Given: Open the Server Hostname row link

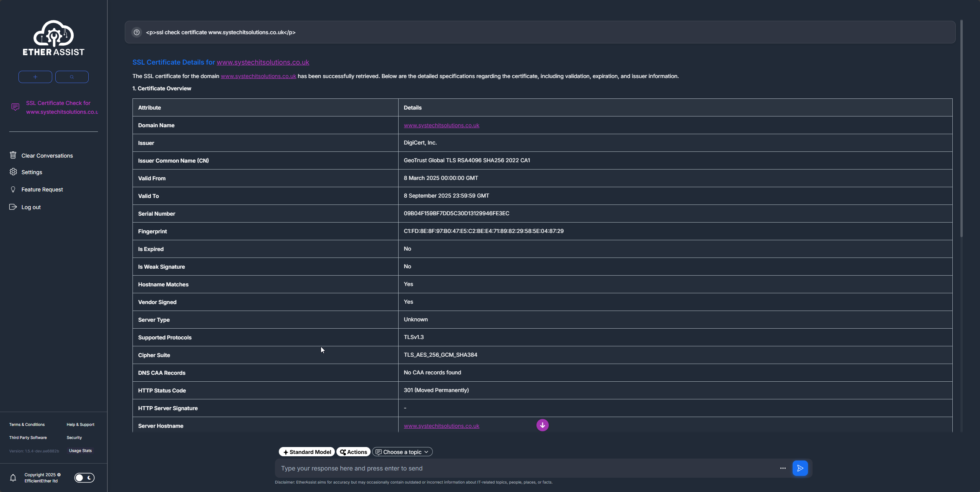Looking at the screenshot, I should [442, 426].
